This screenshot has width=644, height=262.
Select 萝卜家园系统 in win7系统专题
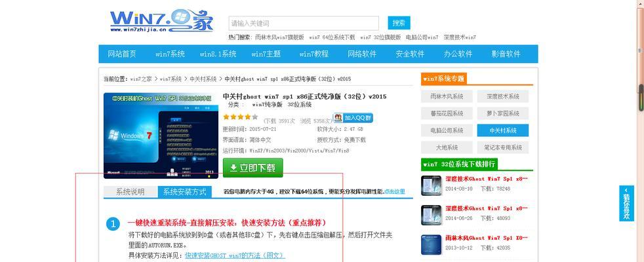point(503,113)
